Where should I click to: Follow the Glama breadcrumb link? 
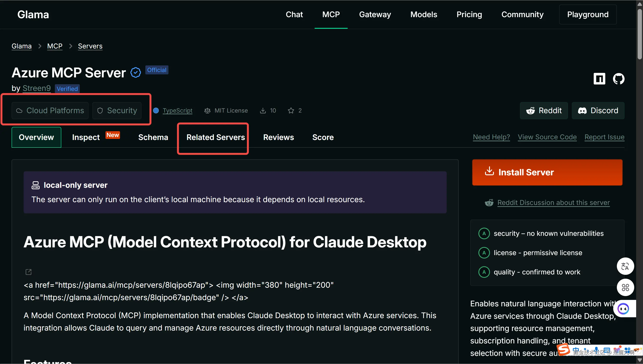tap(21, 46)
